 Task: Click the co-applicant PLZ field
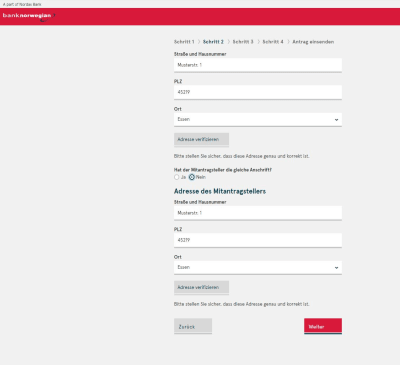[x=258, y=240]
